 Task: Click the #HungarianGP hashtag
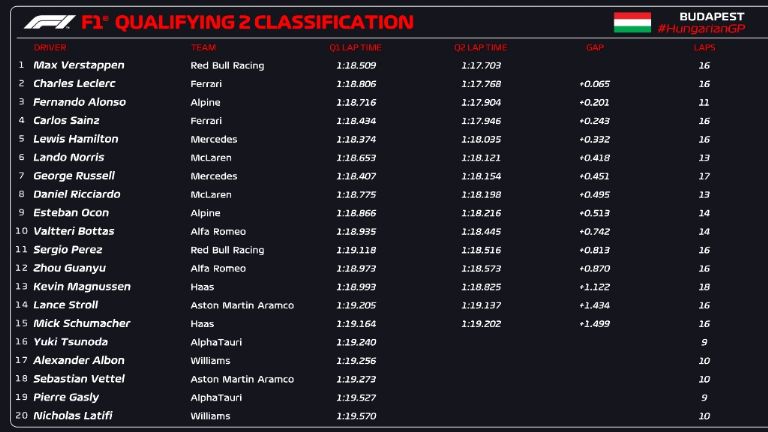tap(701, 29)
